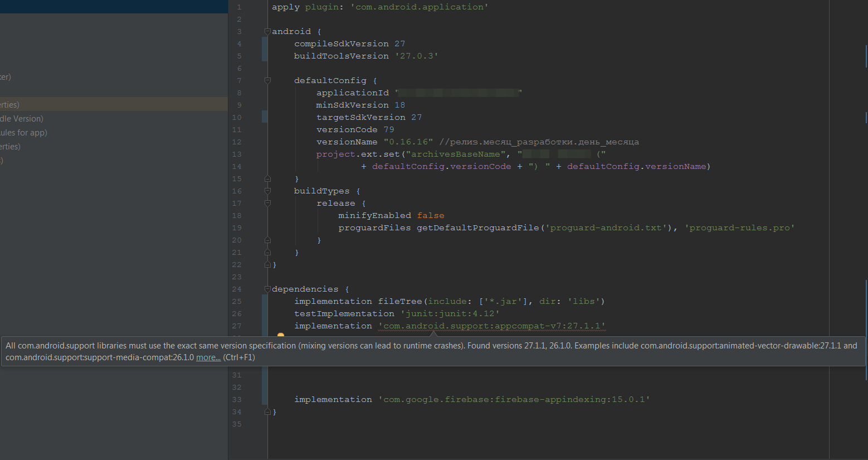Click the 'junit:junit:4.12' dependency string
This screenshot has width=868, height=460.
click(450, 313)
